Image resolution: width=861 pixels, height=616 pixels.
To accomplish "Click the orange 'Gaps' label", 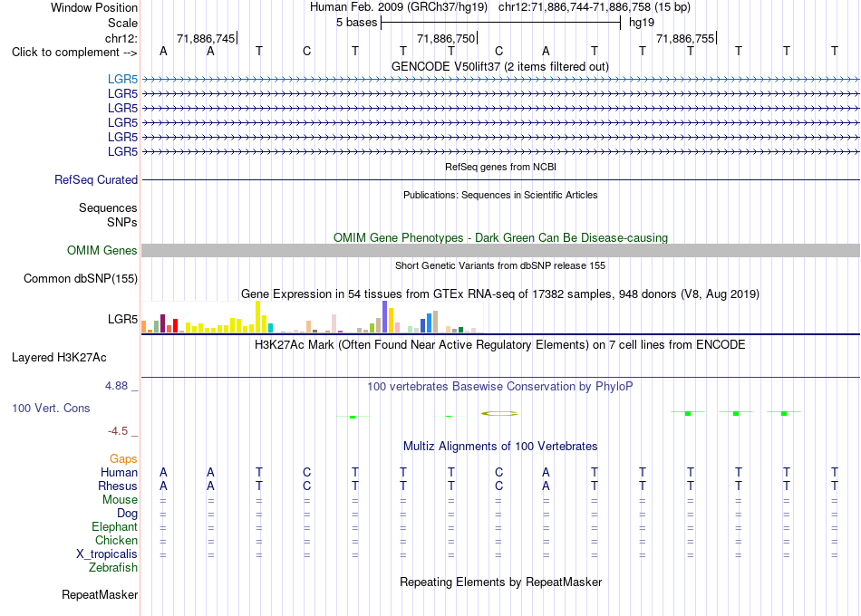I will [123, 459].
